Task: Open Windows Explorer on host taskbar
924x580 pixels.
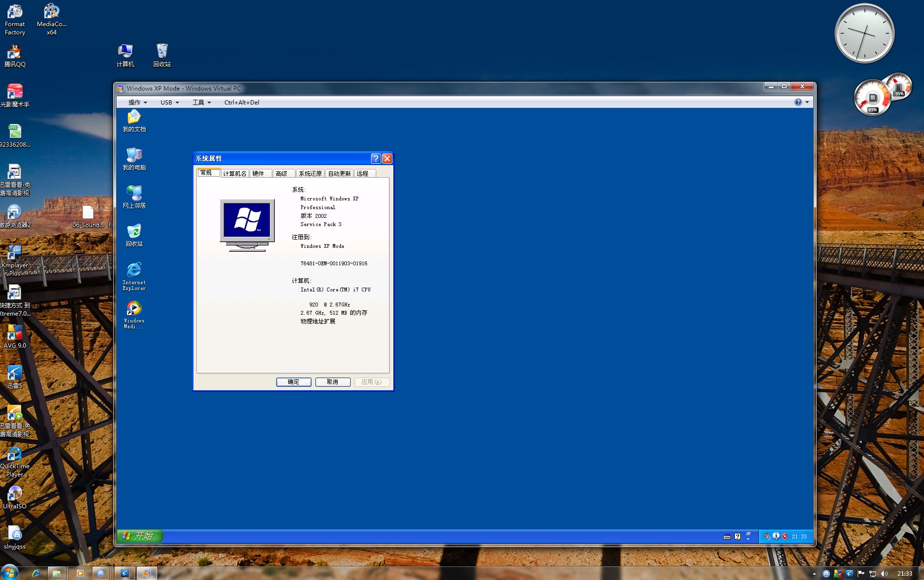Action: coord(57,573)
